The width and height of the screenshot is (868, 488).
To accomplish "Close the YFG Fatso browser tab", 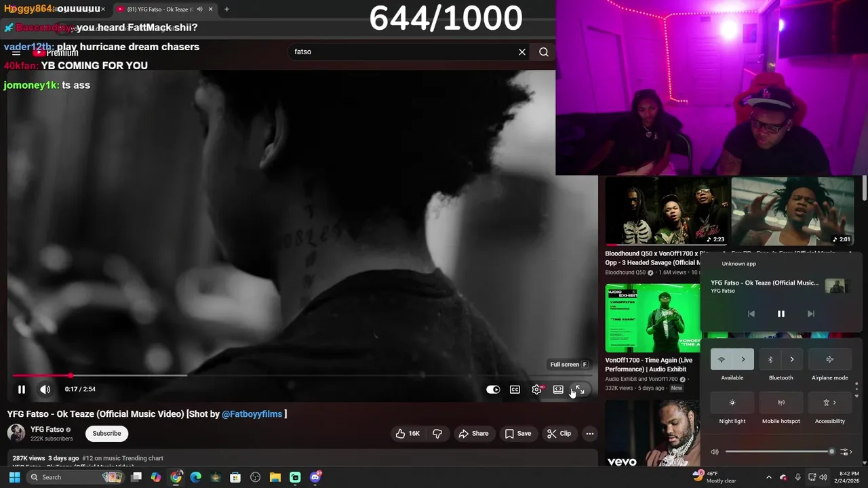I will (210, 9).
